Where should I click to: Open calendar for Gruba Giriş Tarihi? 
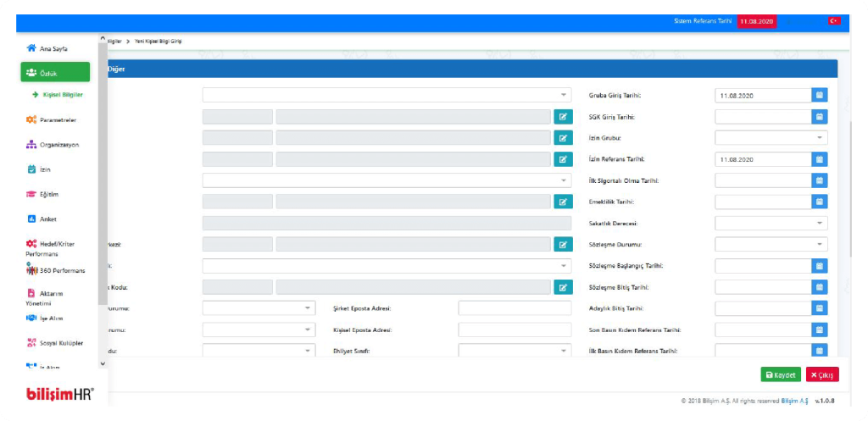[819, 96]
